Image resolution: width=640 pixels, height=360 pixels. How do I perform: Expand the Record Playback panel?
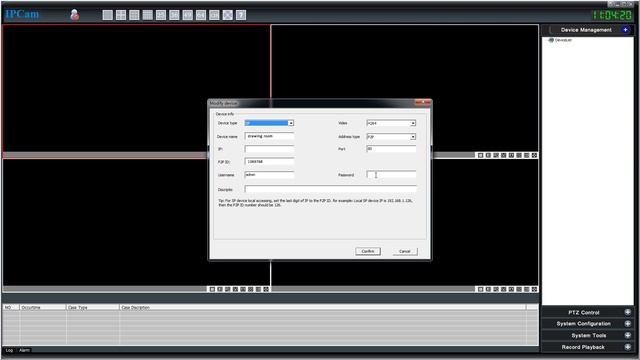click(628, 347)
